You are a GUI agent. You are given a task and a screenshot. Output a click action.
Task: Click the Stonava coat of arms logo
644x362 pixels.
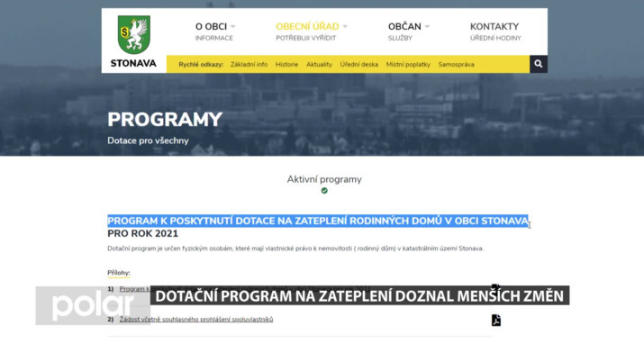[x=133, y=34]
